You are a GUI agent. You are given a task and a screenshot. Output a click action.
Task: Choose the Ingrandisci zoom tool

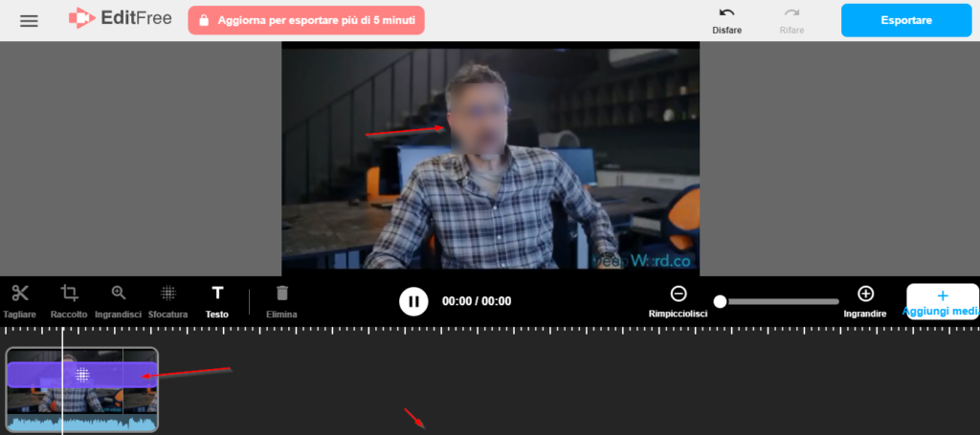[118, 301]
